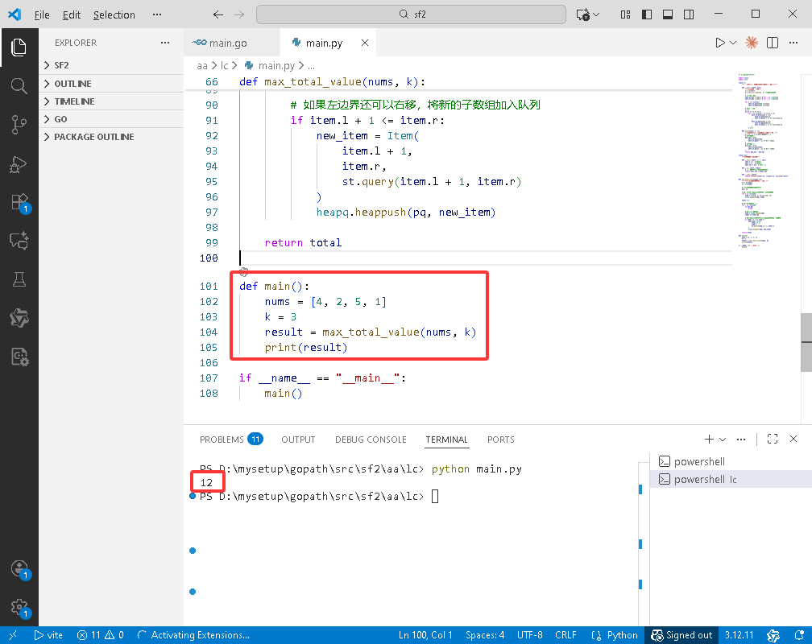This screenshot has height=644, width=812.
Task: Click the editor vertical scrollbar thumb
Action: [806, 342]
